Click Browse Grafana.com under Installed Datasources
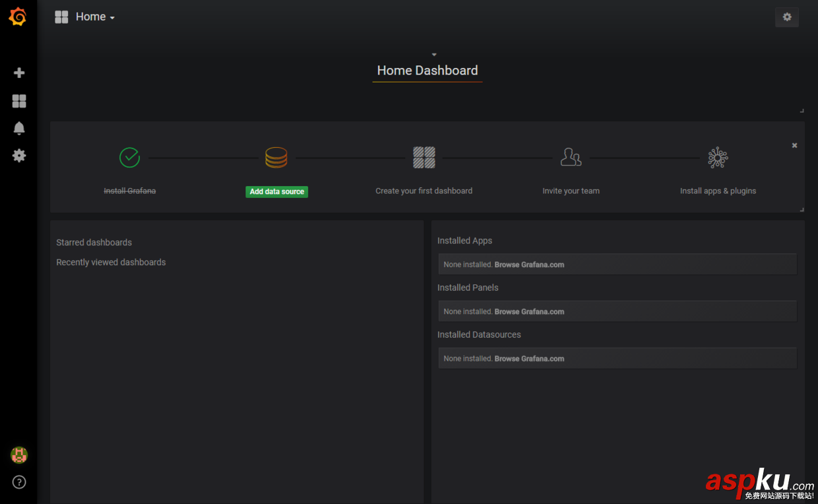Image resolution: width=818 pixels, height=504 pixels. click(530, 359)
